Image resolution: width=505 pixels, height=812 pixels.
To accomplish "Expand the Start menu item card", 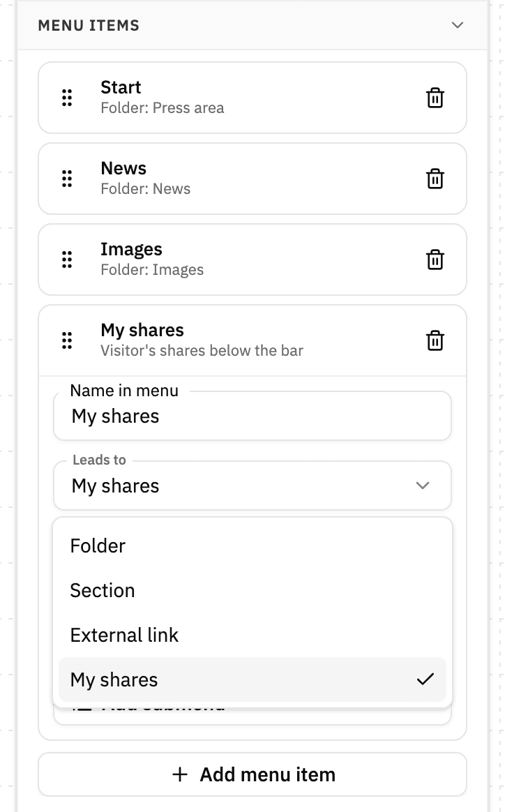I will coord(252,98).
